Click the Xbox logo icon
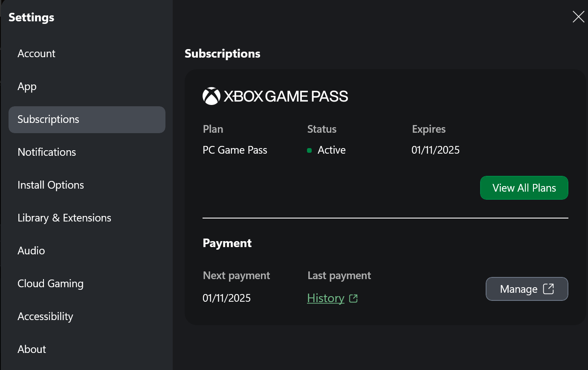 point(211,96)
